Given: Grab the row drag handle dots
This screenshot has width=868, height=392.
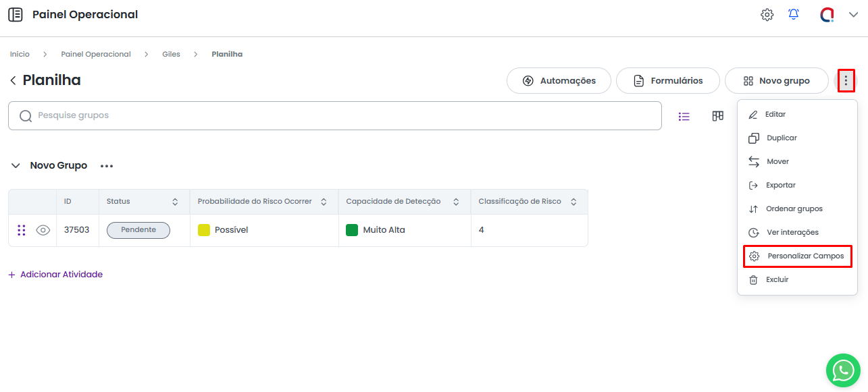Looking at the screenshot, I should (x=21, y=230).
